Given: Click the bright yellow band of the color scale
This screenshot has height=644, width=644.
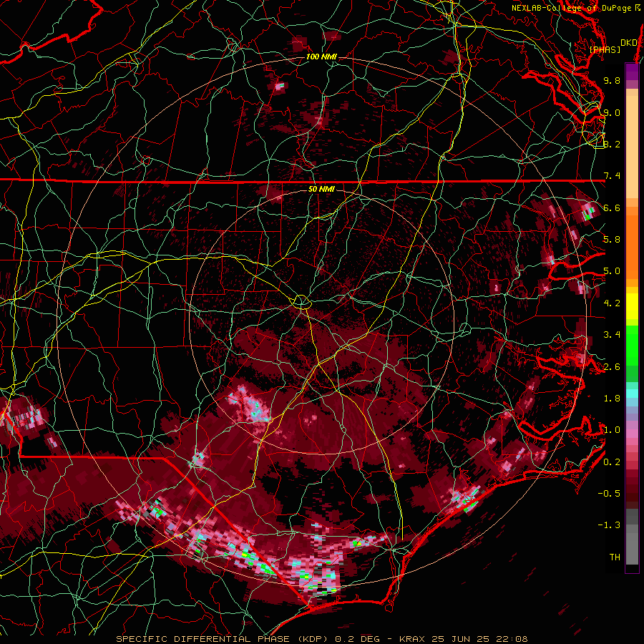Looking at the screenshot, I should pos(632,306).
